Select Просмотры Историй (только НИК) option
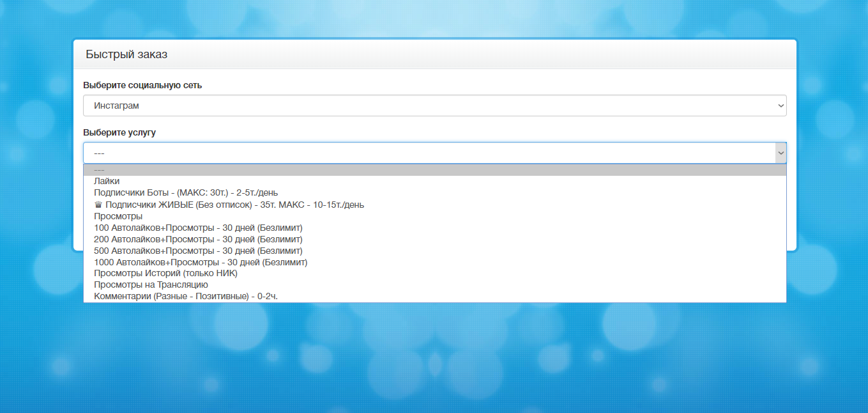This screenshot has height=413, width=868. point(434,274)
